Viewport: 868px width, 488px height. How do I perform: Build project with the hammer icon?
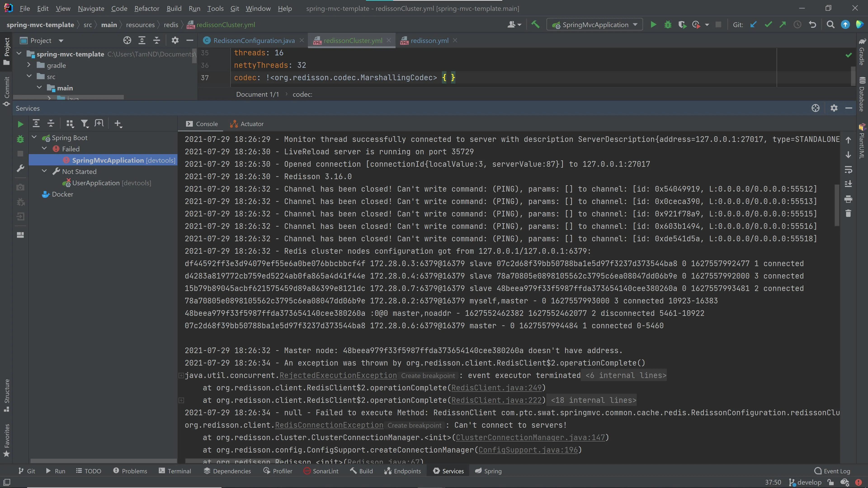535,25
